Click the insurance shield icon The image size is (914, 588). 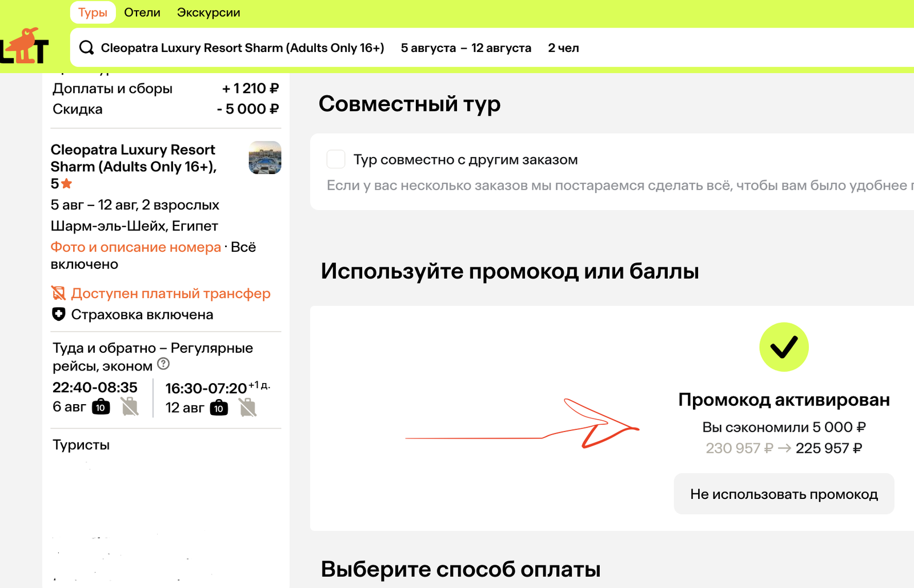[x=58, y=315]
